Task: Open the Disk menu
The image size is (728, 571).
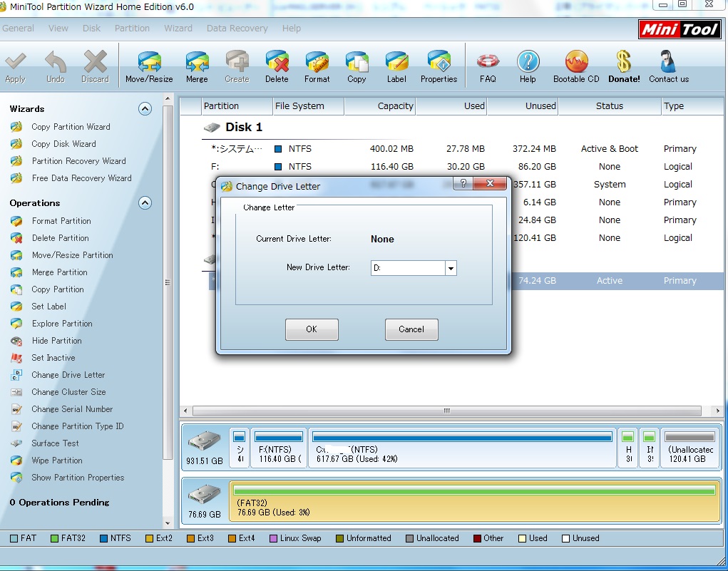Action: point(91,29)
